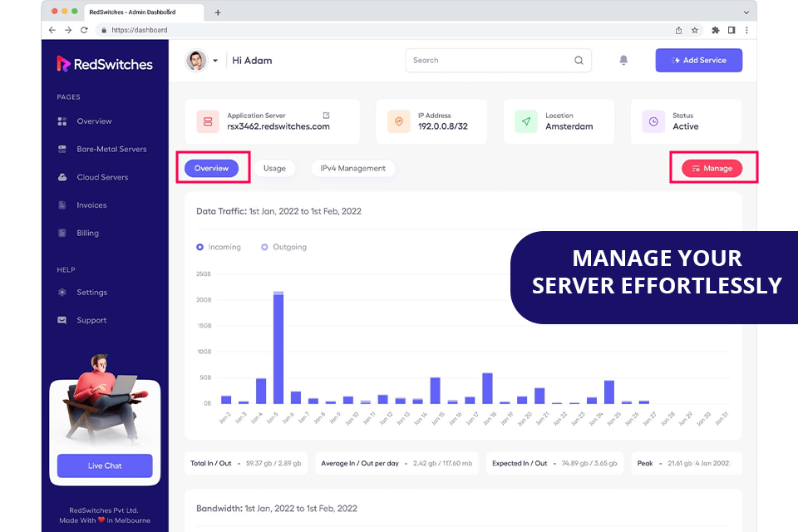
Task: Click the Support envelope icon
Action: [x=62, y=320]
